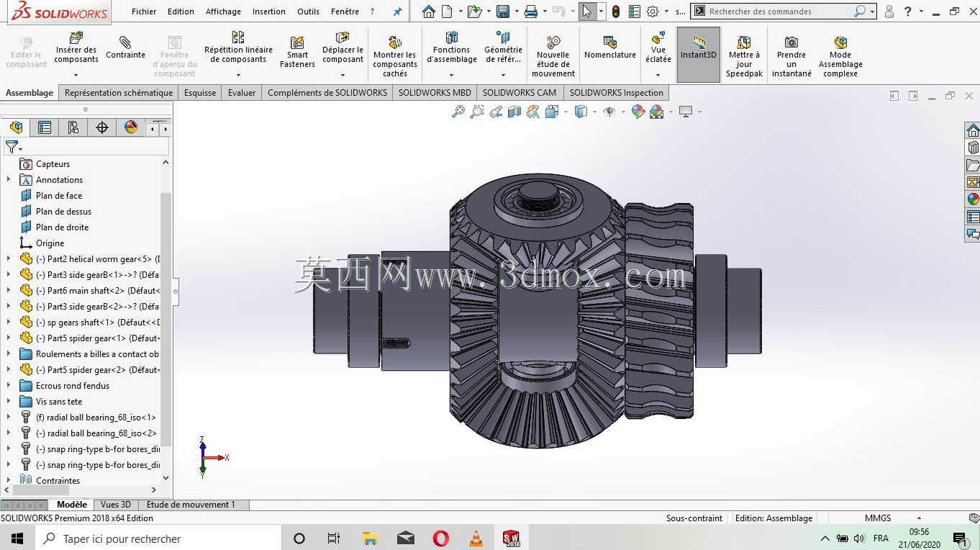This screenshot has width=980, height=550.
Task: Open the Options gear icon
Action: pos(653,12)
